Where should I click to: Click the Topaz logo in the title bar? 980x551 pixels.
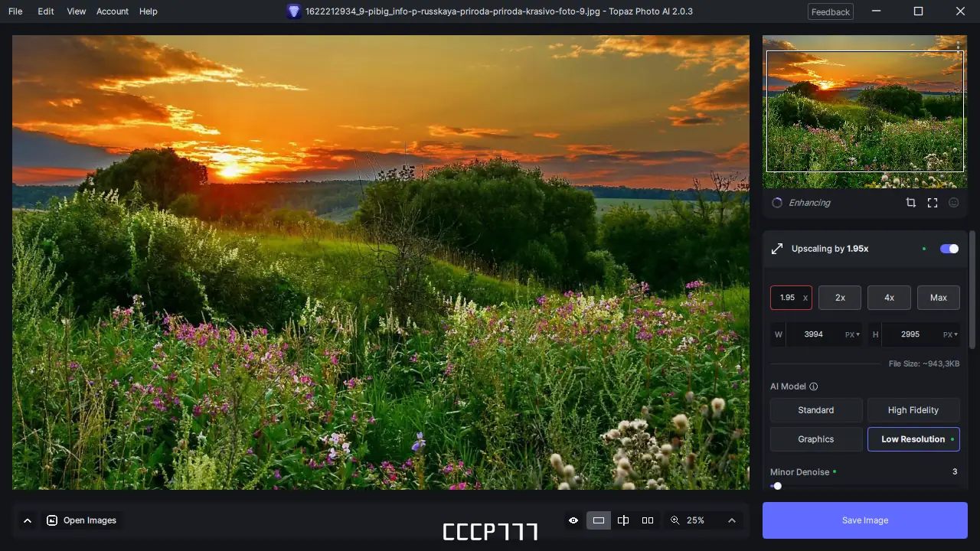pos(293,11)
